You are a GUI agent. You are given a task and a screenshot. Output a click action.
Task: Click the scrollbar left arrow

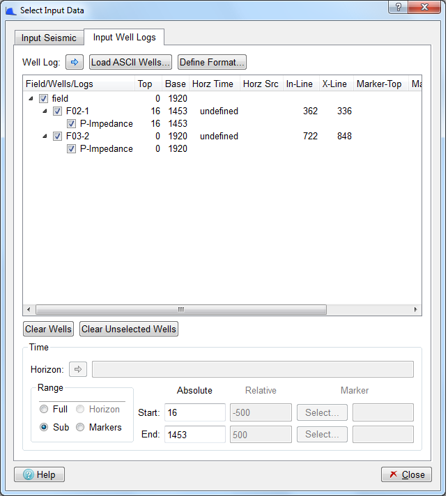tap(29, 309)
